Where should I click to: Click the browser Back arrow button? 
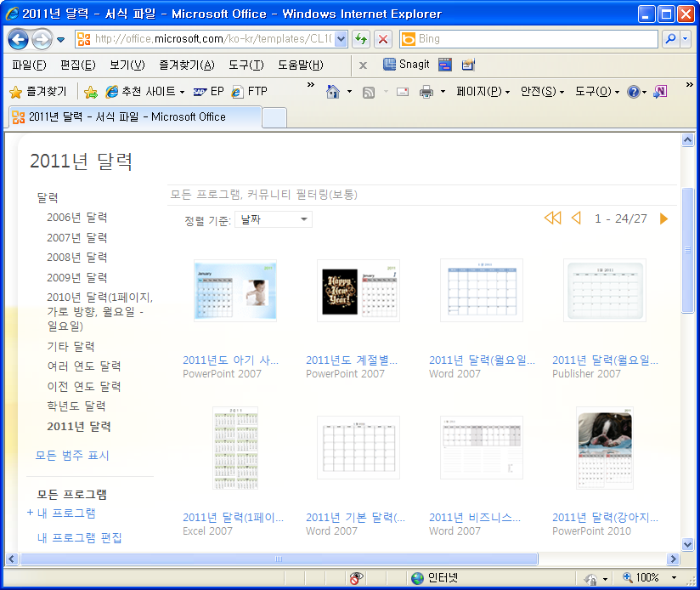(19, 39)
